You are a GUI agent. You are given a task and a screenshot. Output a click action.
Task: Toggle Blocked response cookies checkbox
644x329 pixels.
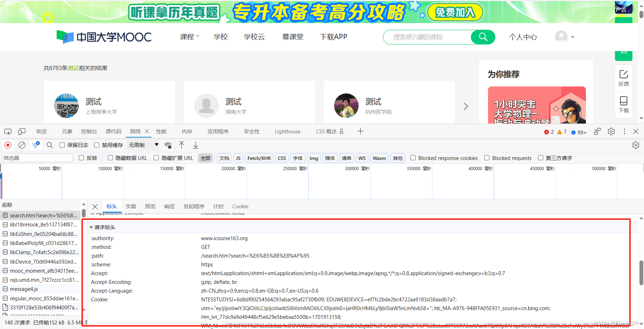click(x=413, y=158)
